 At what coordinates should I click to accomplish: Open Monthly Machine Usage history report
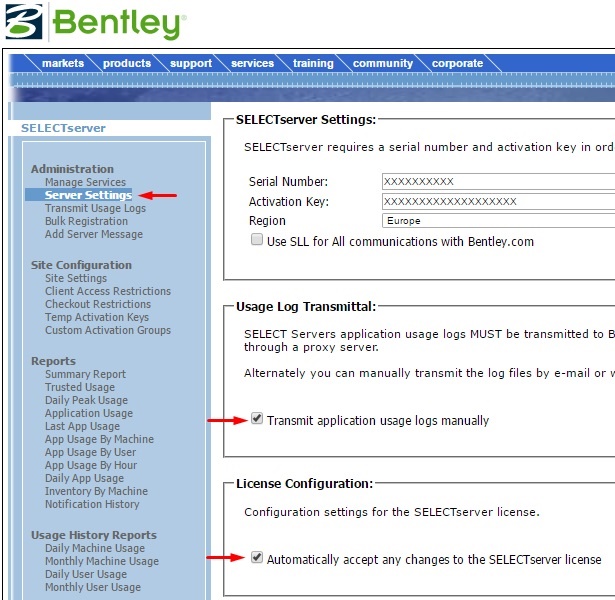102,561
